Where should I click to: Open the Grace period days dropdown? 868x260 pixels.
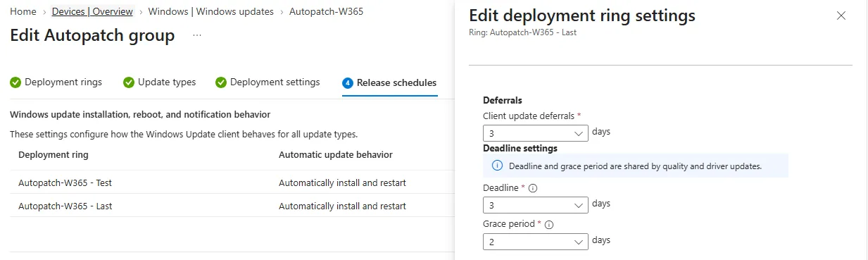[536, 242]
